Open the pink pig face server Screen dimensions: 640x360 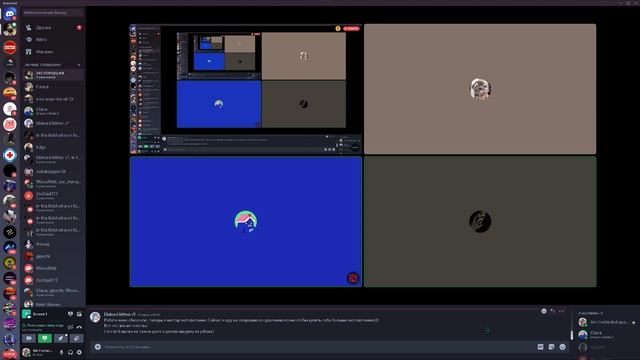coord(10,124)
